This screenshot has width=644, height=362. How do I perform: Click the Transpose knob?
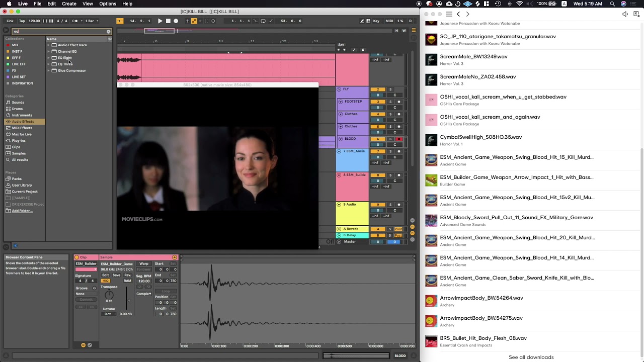[x=109, y=295]
